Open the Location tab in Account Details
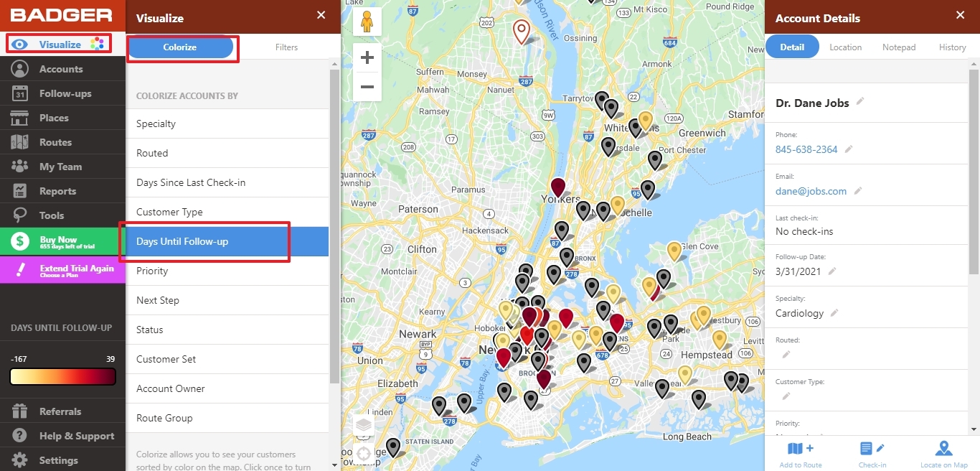The width and height of the screenshot is (980, 471). tap(845, 47)
